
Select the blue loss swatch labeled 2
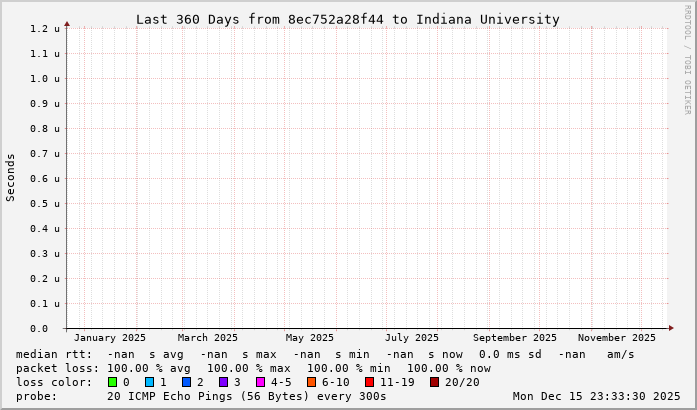click(187, 382)
